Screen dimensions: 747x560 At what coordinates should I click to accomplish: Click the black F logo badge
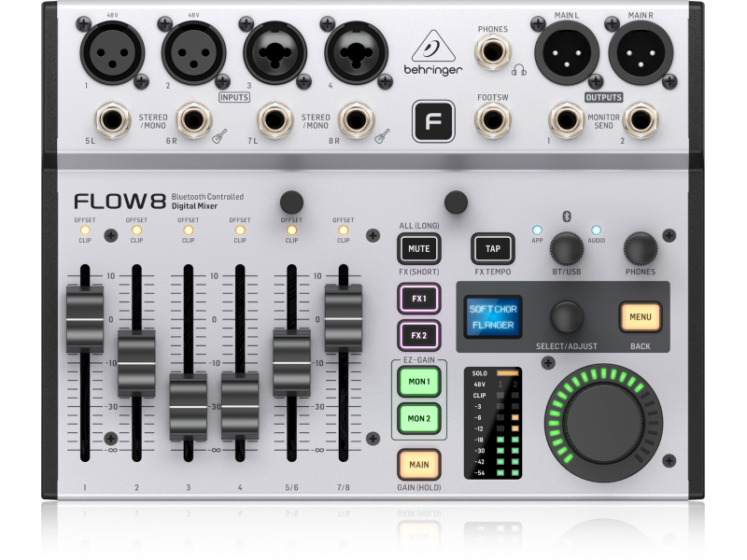433,121
